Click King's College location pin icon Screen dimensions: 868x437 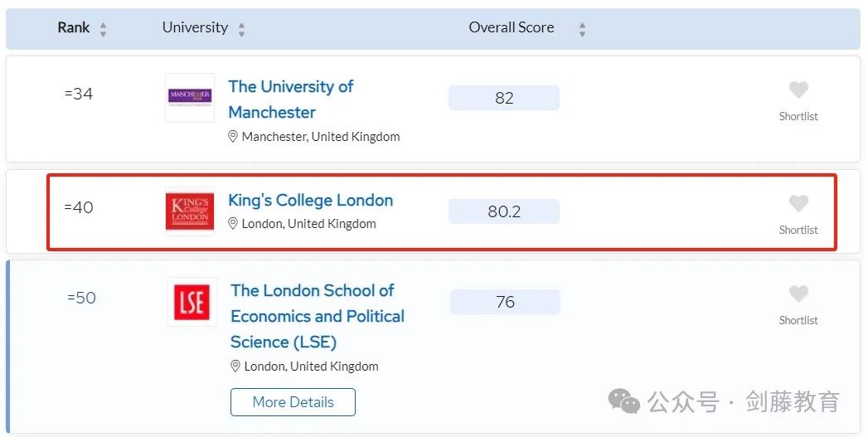233,224
